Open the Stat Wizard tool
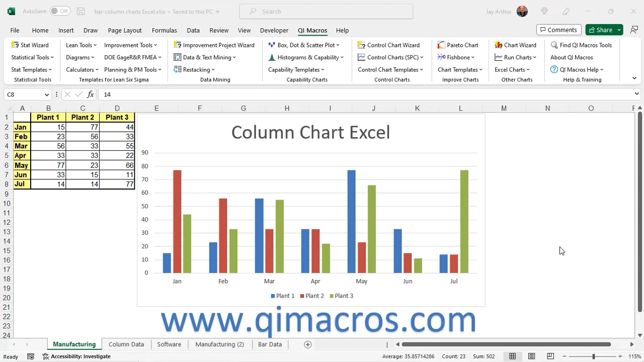The height and width of the screenshot is (362, 644). 30,45
